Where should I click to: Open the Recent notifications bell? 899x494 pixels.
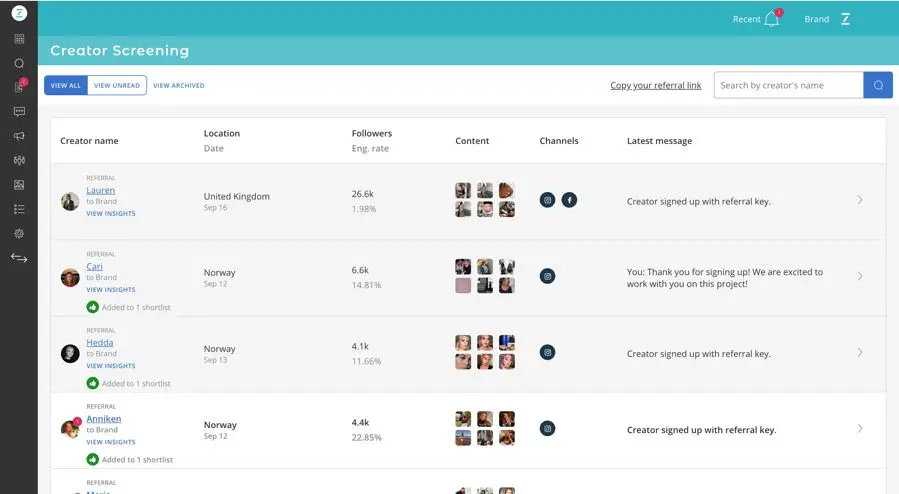coord(771,19)
